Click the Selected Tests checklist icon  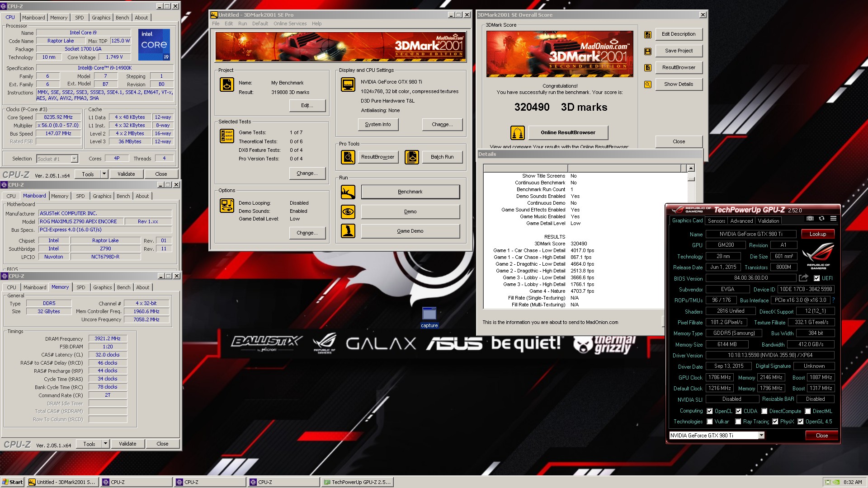(227, 136)
